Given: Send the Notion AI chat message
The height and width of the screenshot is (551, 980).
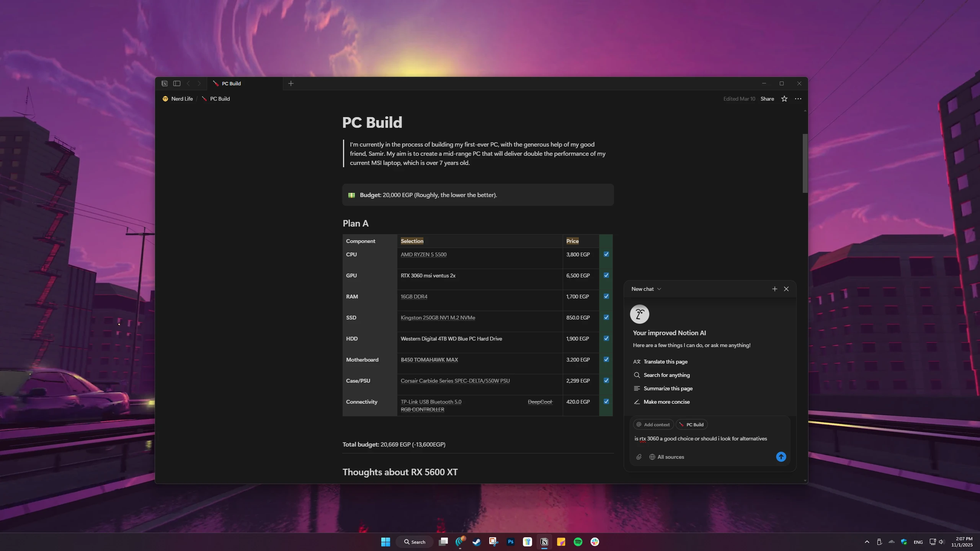Looking at the screenshot, I should (x=781, y=457).
